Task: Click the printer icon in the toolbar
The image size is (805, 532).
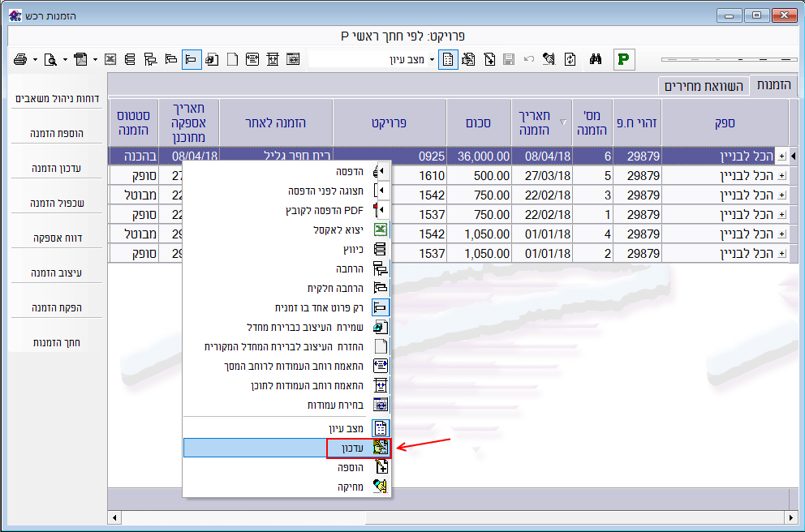Action: point(22,59)
